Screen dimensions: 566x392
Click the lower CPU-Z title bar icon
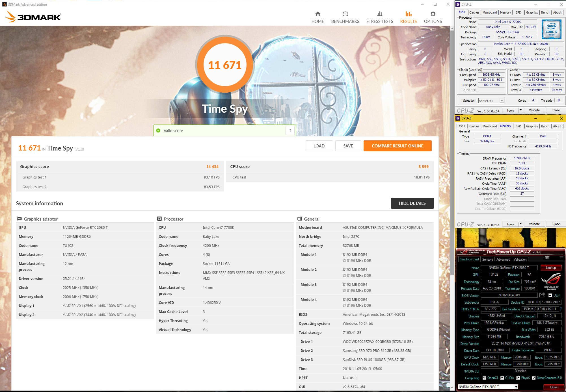coord(458,118)
